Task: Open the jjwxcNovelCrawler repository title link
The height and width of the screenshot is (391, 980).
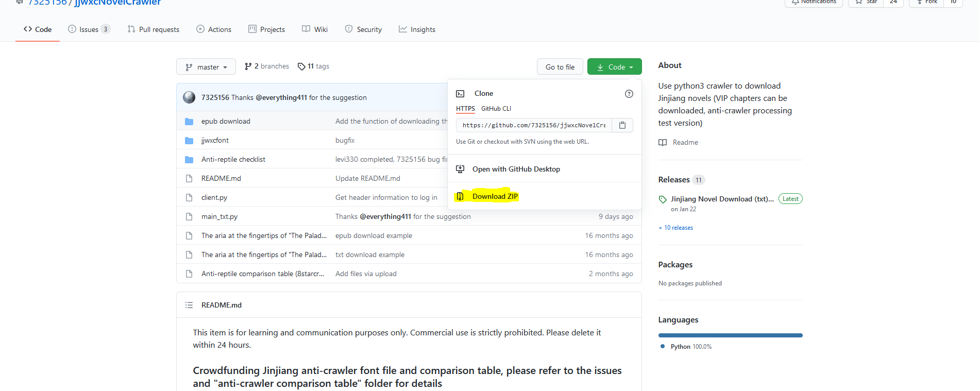Action: 118,3
